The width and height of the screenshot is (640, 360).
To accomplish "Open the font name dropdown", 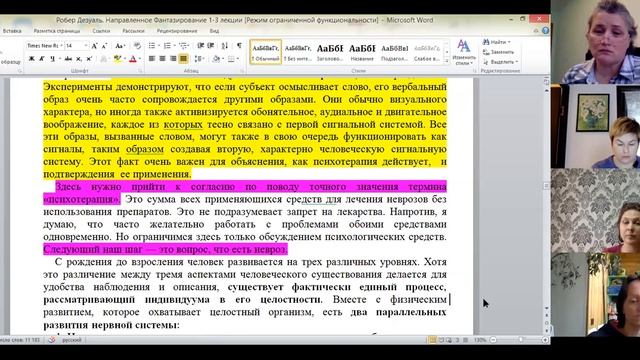I will click(61, 46).
